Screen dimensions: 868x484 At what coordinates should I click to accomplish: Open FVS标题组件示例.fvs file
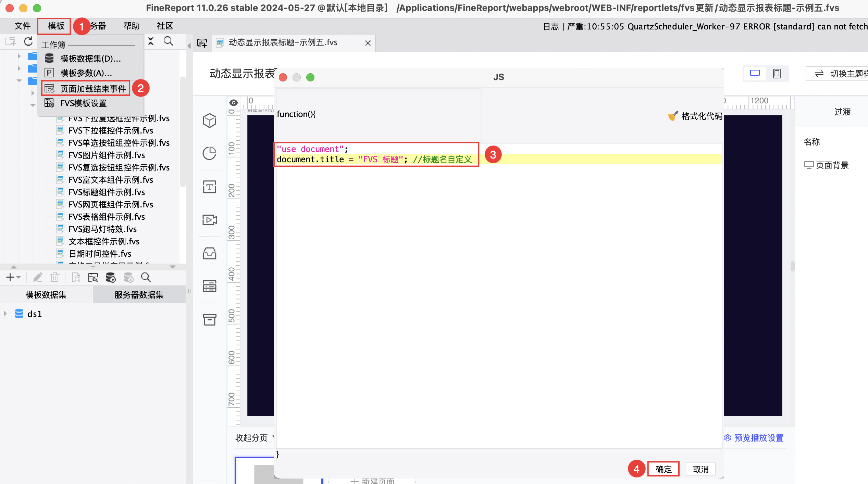[107, 192]
